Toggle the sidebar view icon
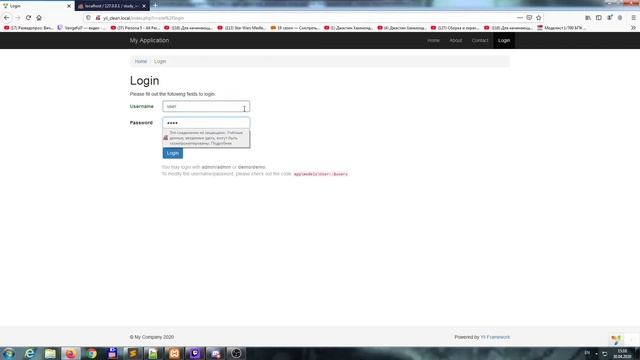640x360 pixels. coord(598,18)
